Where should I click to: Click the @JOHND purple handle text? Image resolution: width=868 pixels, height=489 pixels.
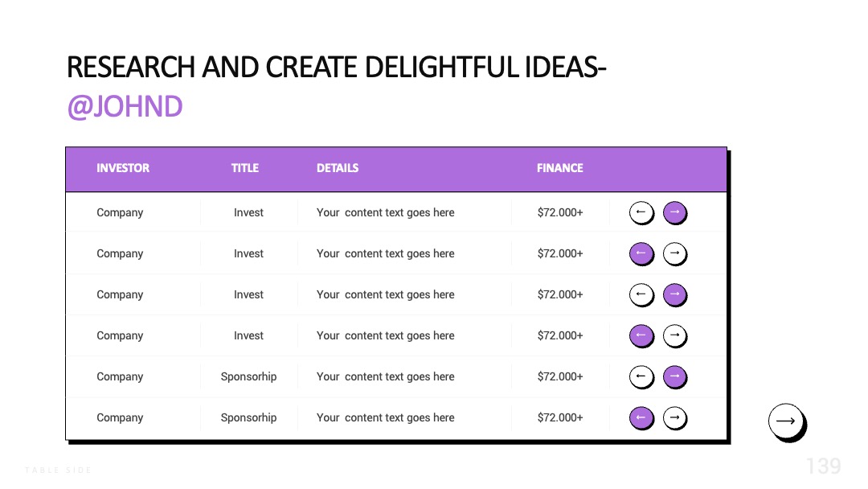tap(125, 106)
